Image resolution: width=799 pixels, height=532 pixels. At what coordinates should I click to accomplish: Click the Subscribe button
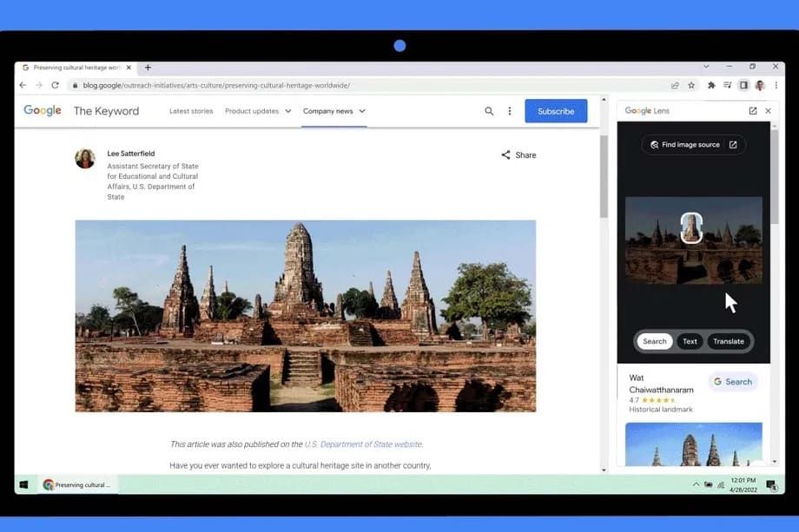[555, 111]
